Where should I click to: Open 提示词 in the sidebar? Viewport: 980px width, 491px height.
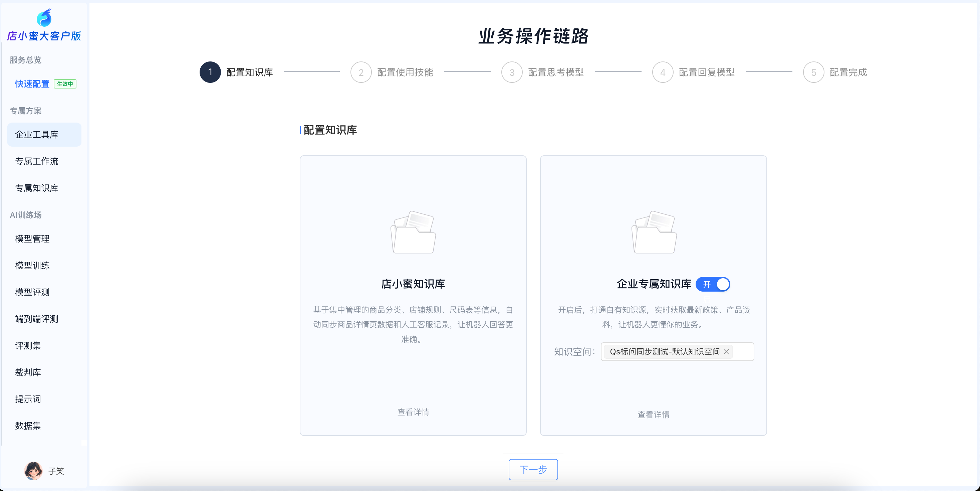(28, 399)
